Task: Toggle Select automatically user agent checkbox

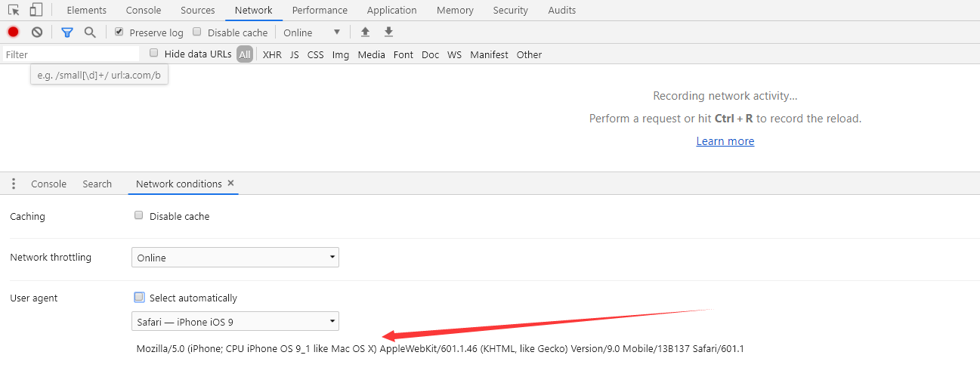Action: (138, 298)
